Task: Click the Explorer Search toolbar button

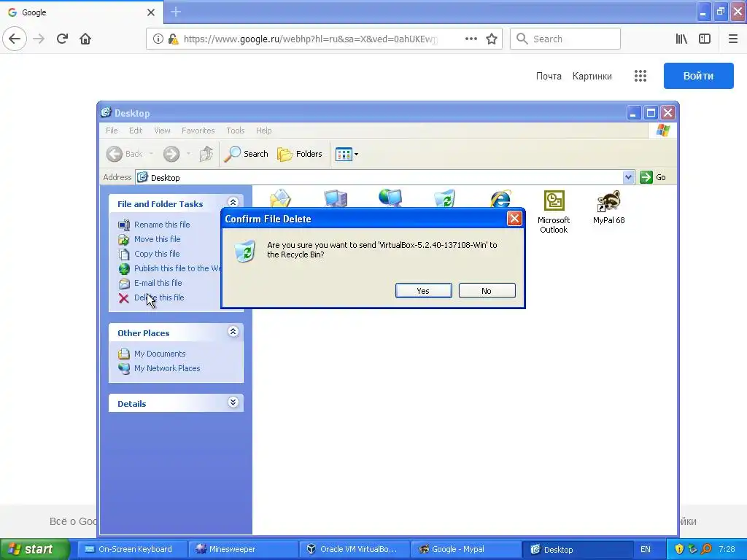Action: (246, 154)
